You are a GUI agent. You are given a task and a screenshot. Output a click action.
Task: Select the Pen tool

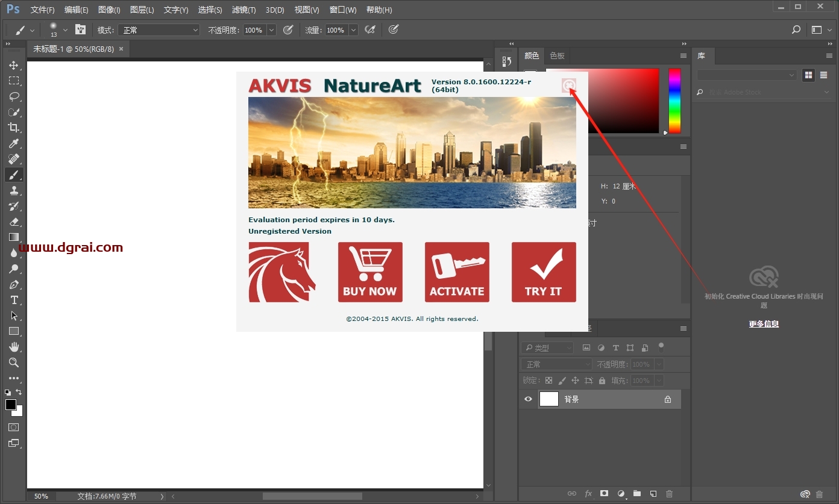click(x=13, y=284)
